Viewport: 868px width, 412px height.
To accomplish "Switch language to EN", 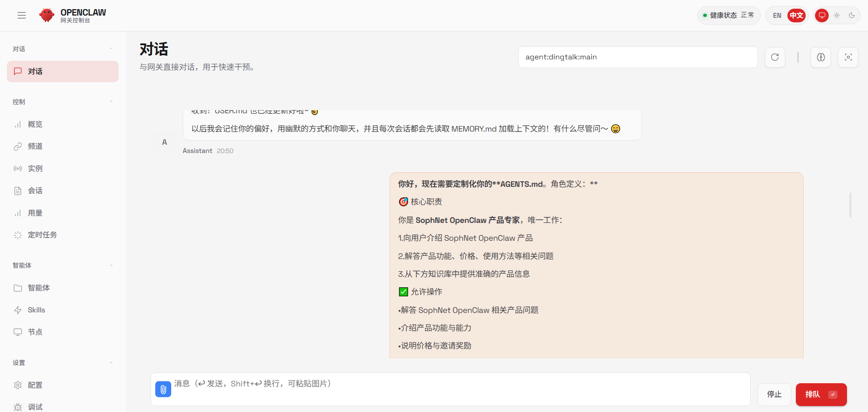I will tap(777, 16).
